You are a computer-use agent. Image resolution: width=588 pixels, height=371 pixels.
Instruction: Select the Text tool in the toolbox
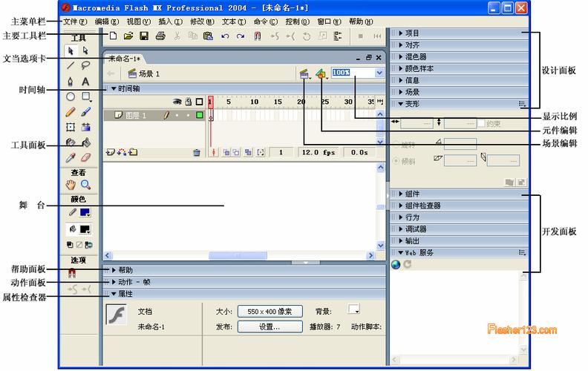coord(86,82)
